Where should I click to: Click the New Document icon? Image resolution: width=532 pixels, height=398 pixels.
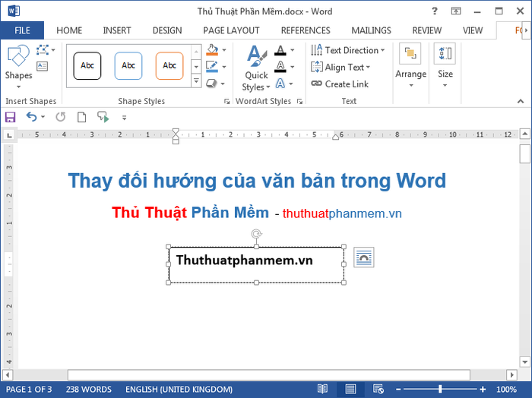(81, 117)
